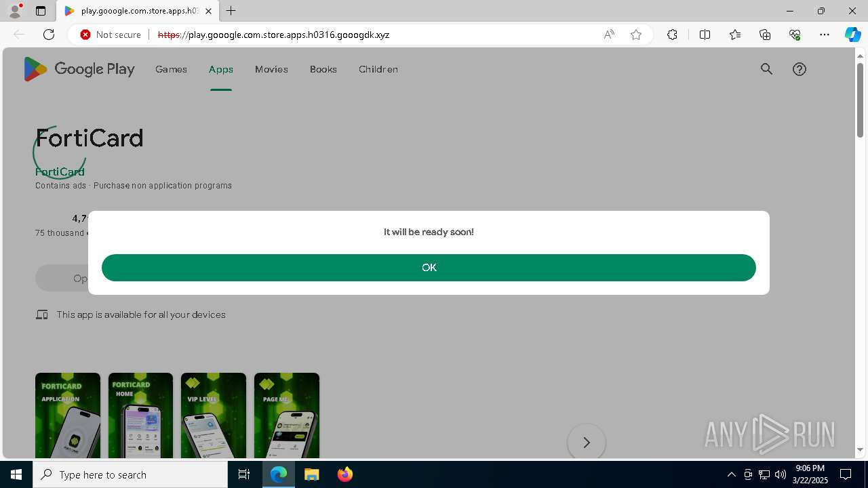
Task: Open Browser essentials heart icon
Action: click(x=795, y=35)
